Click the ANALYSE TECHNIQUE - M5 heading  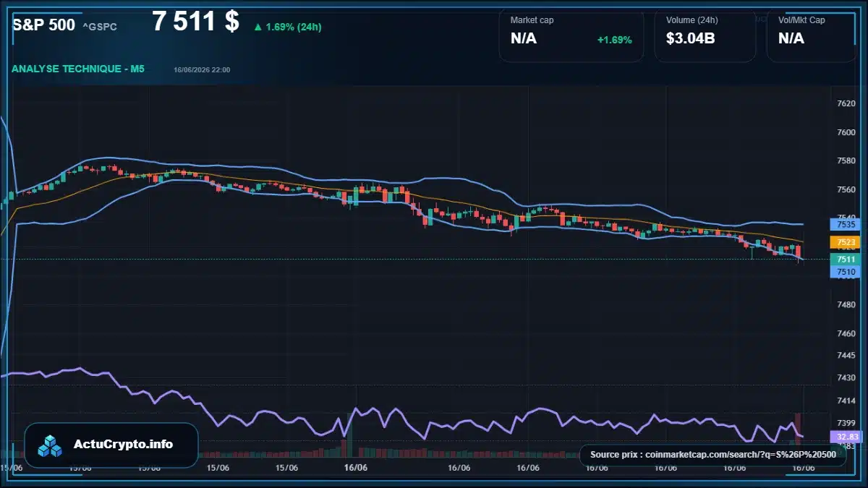click(x=78, y=69)
